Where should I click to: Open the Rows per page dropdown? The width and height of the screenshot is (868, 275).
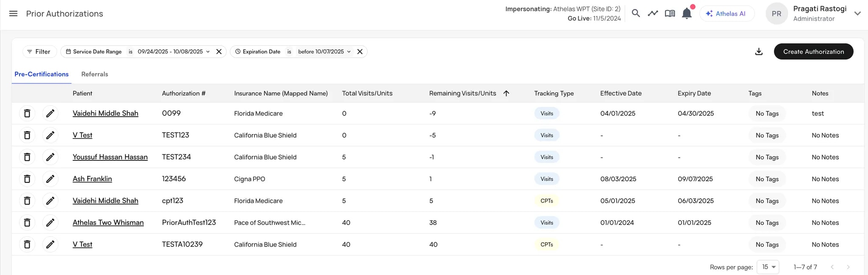click(768, 267)
